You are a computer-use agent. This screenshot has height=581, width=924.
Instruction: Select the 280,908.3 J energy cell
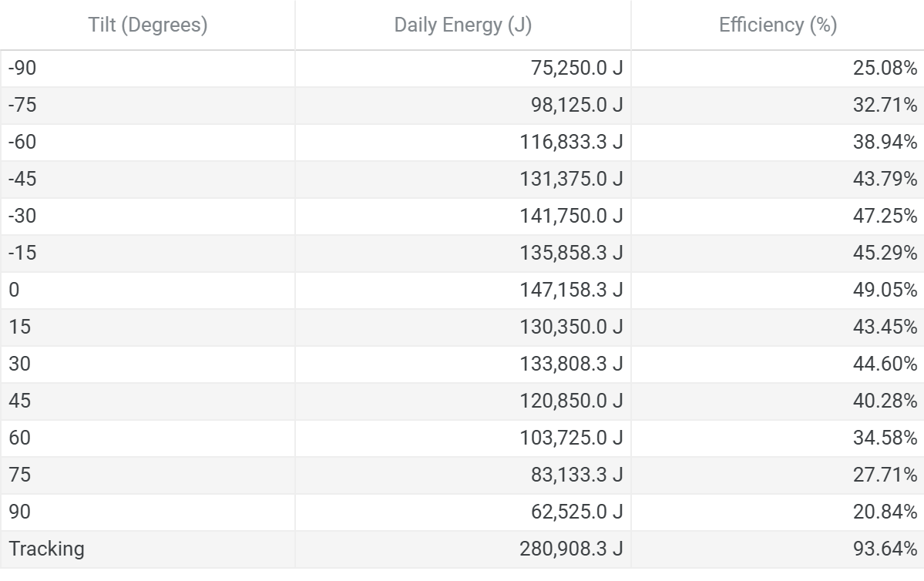462,549
